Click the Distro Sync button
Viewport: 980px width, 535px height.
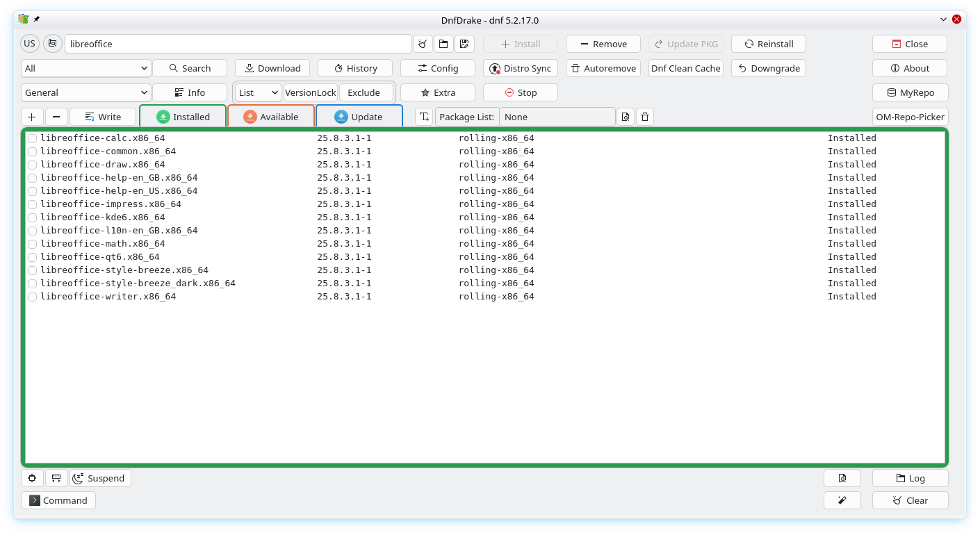[x=520, y=68]
